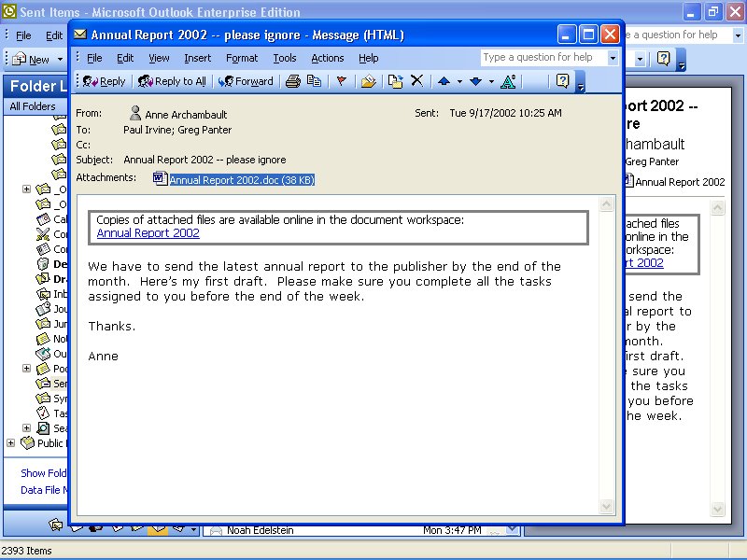Viewport: 747px width, 560px height.
Task: Open attachment Annual Report 2002.doc
Action: 241,179
